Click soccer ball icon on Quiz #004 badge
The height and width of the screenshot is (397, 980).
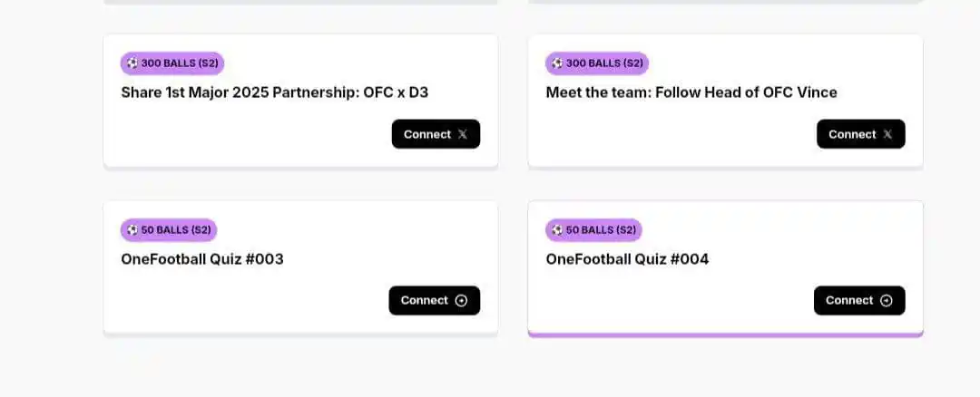[557, 229]
